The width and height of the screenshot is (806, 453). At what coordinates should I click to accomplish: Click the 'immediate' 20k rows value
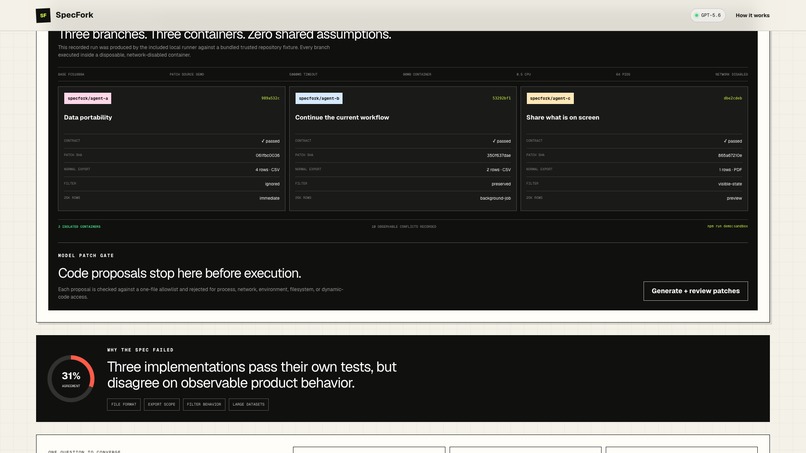269,198
